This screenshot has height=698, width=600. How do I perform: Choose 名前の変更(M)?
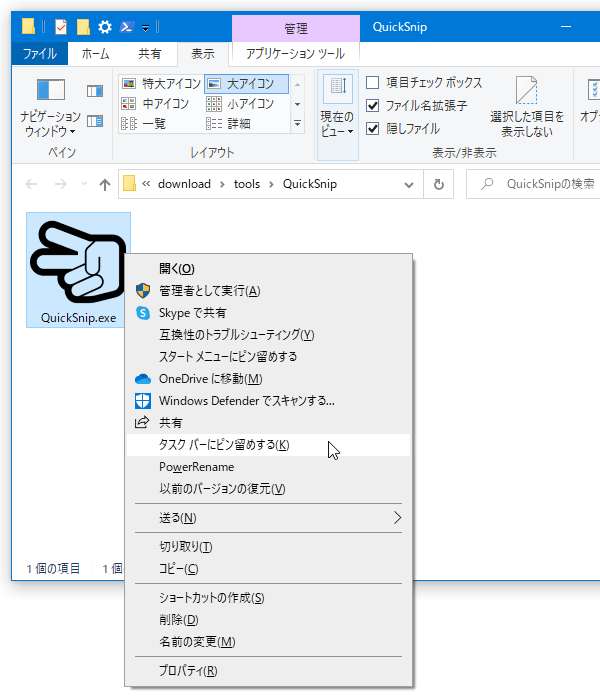pos(268,642)
